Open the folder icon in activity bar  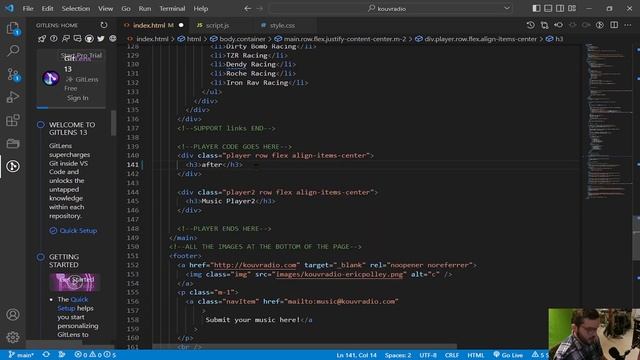pos(13,143)
